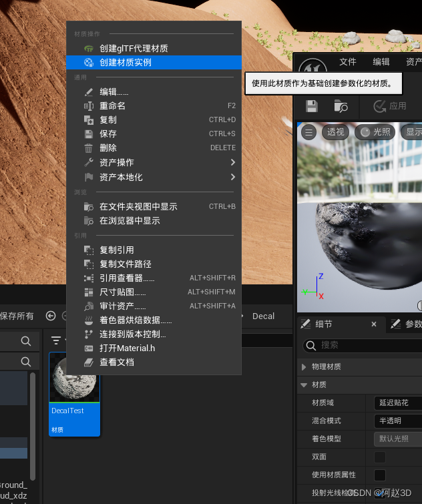Select 创建材质实例 in the context menu
Screen dimensions: 422x504
click(126, 62)
